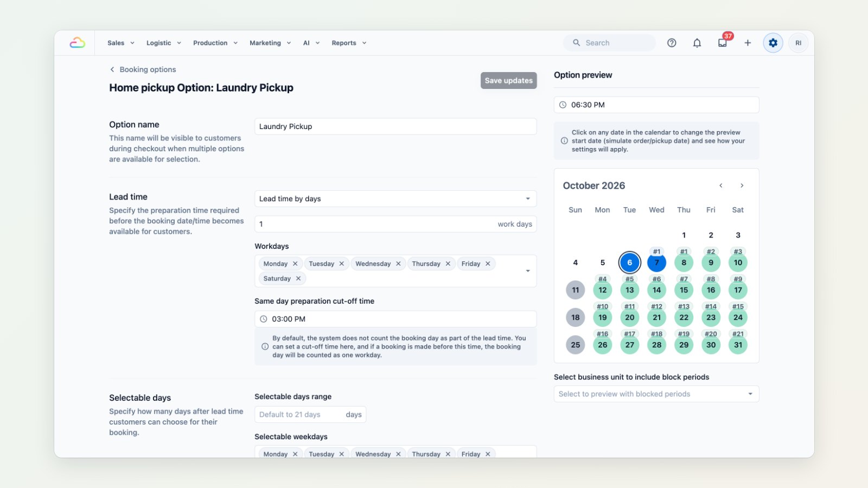Open the Production menu

215,43
